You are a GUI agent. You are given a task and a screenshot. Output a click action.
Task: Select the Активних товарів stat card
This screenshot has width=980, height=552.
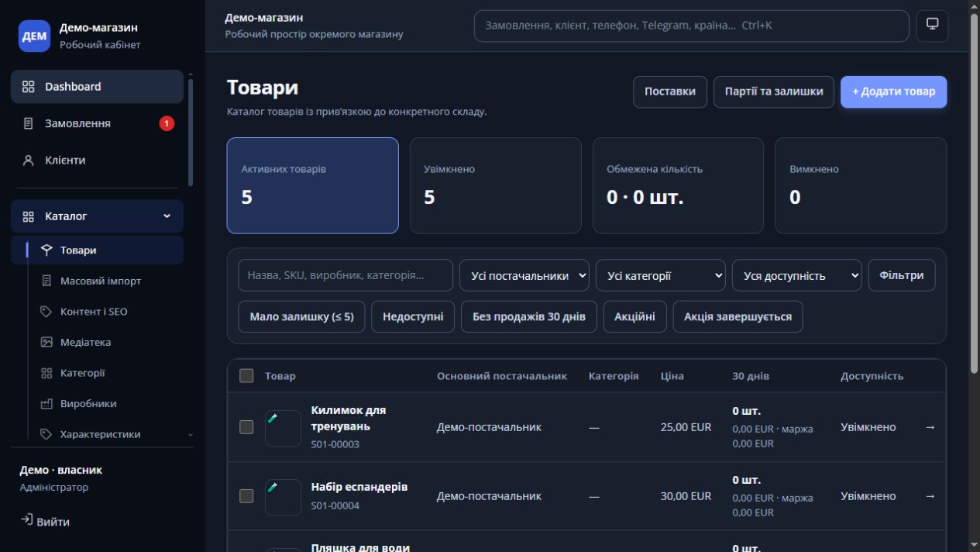tap(312, 185)
